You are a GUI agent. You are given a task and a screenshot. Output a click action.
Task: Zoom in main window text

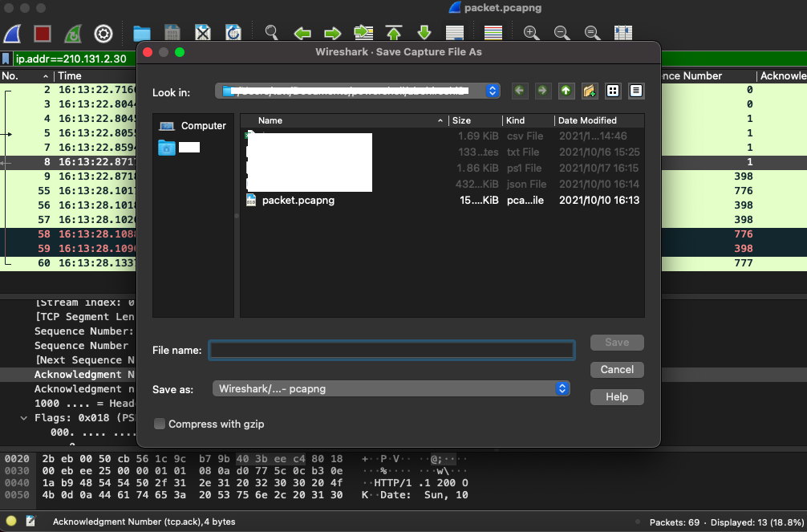coord(531,33)
